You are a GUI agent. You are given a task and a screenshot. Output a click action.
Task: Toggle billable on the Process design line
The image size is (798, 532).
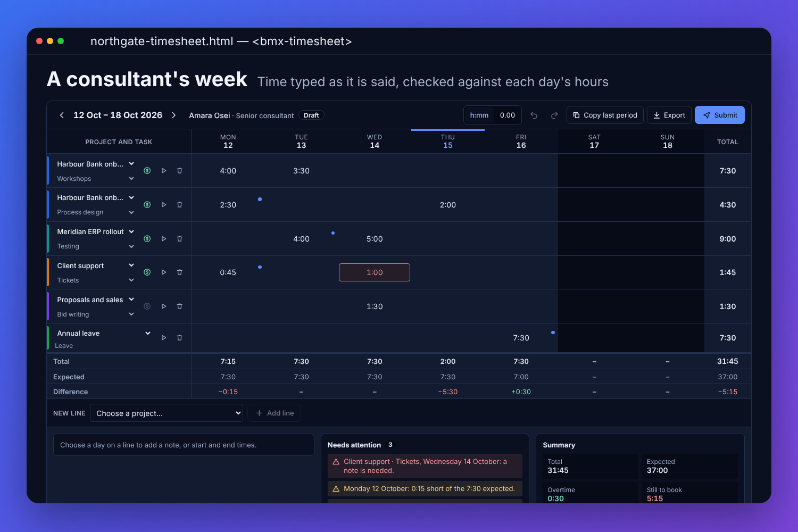[147, 205]
